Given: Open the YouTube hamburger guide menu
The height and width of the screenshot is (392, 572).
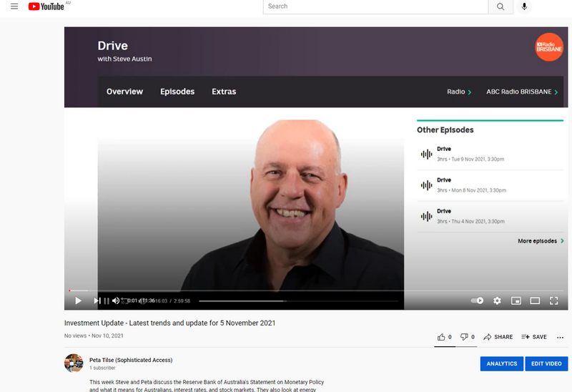Looking at the screenshot, I should [14, 6].
